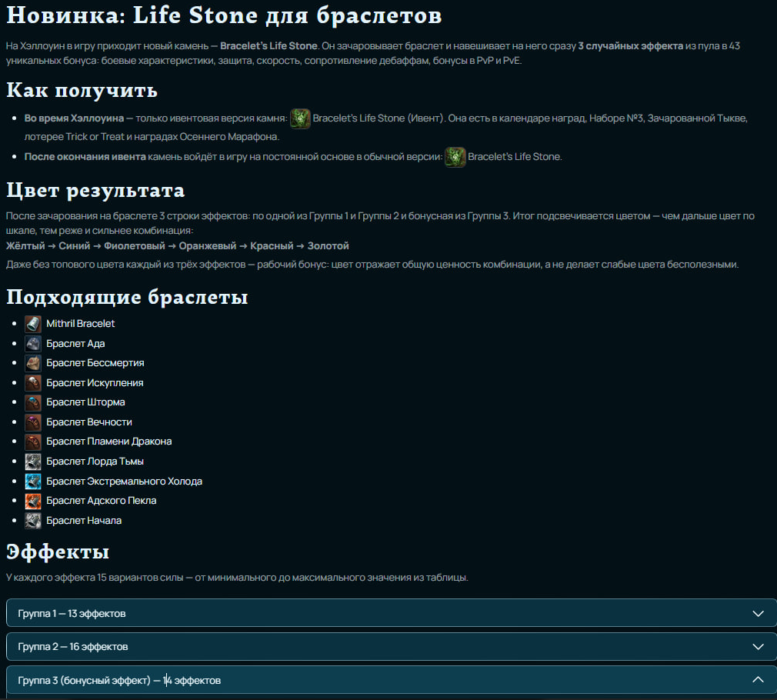Click the Браслет Начала icon
Viewport: 777px width, 700px height.
33,521
